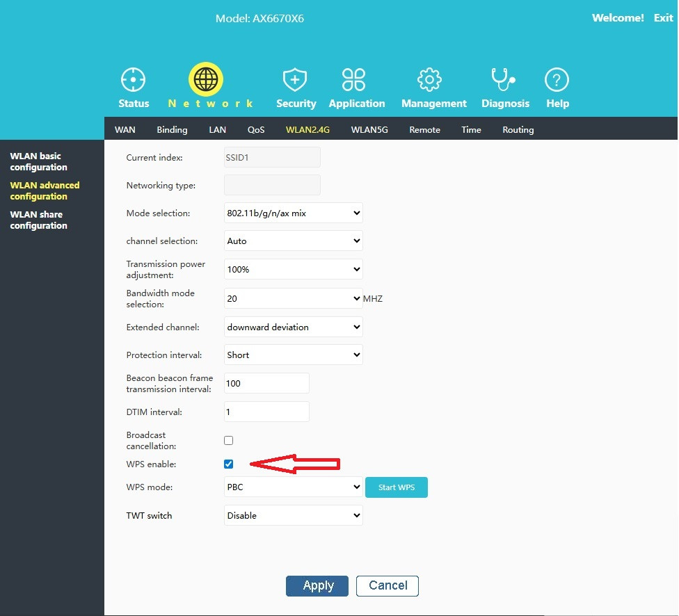Screen dimensions: 679x616
Task: Open the QoS tab
Action: coord(256,130)
